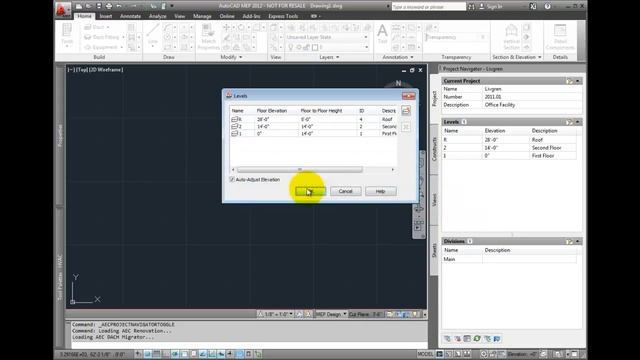The height and width of the screenshot is (360, 640).
Task: Toggle the Auto-Adjust Elevation checkbox
Action: click(x=232, y=180)
